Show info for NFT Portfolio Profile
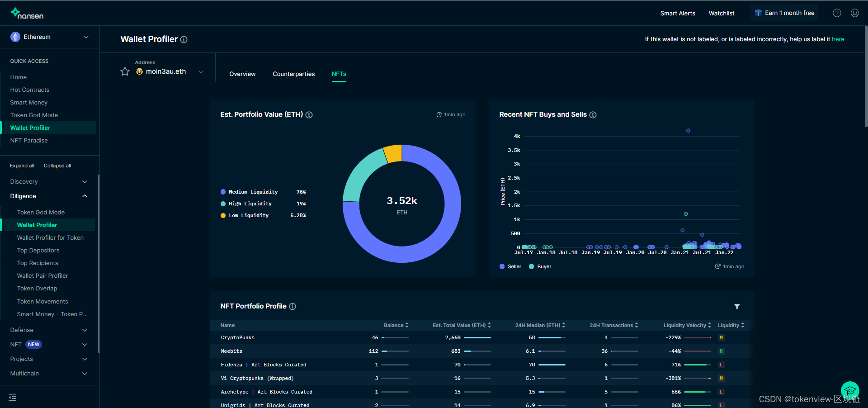This screenshot has width=868, height=408. point(292,307)
